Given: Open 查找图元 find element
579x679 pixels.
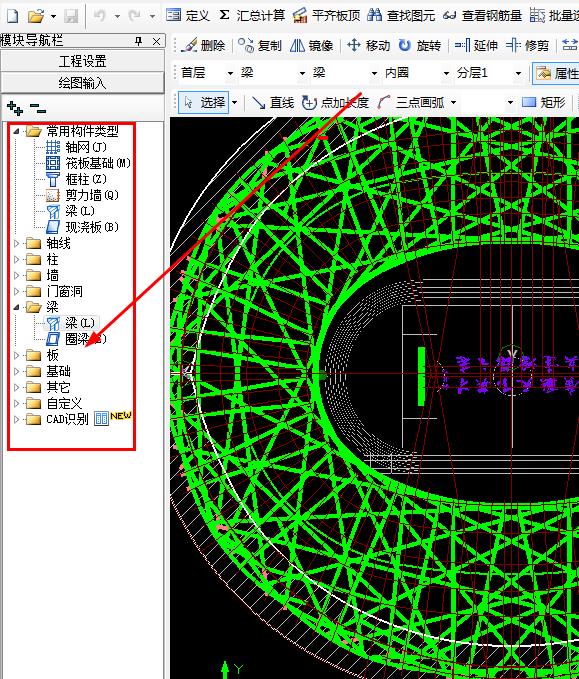Looking at the screenshot, I should tap(401, 16).
